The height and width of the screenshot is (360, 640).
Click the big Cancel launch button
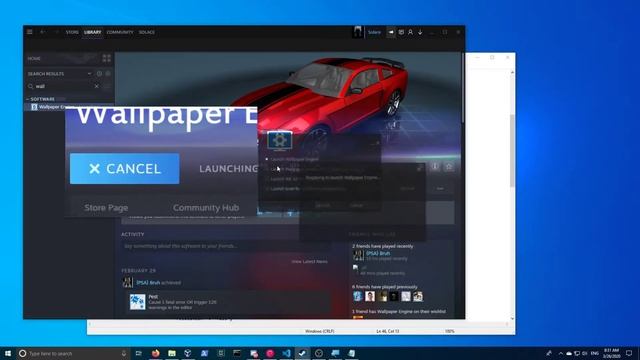[124, 169]
